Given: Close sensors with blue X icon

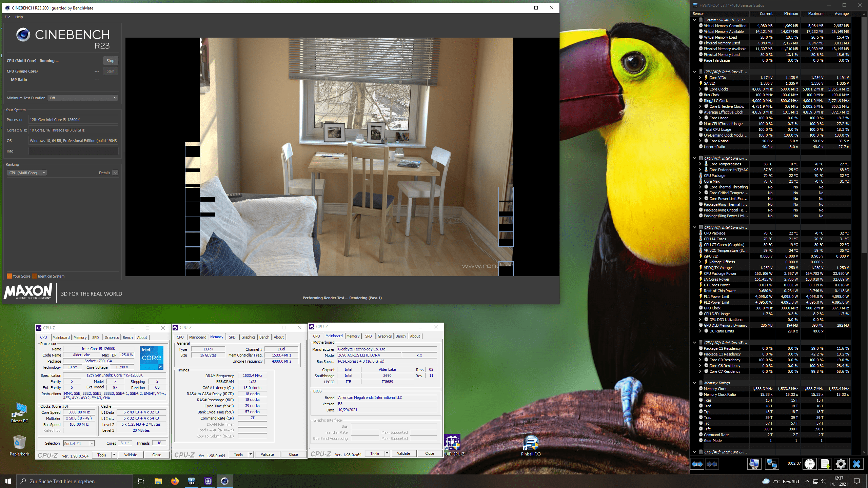Looking at the screenshot, I should 856,464.
